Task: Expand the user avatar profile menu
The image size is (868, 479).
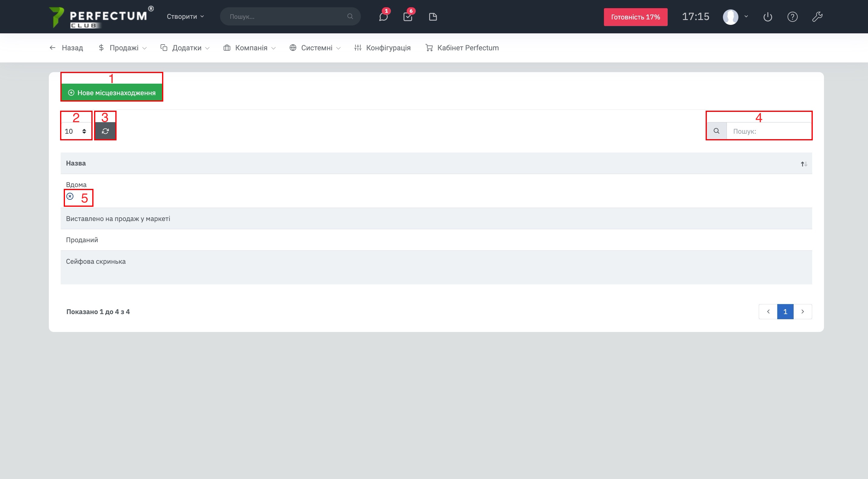Action: [x=735, y=16]
